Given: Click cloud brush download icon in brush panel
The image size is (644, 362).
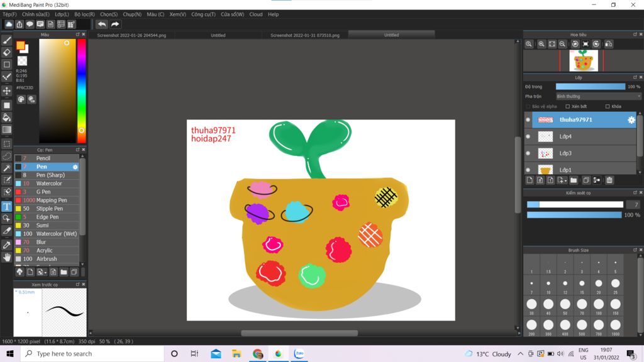Looking at the screenshot, I should 19,271.
